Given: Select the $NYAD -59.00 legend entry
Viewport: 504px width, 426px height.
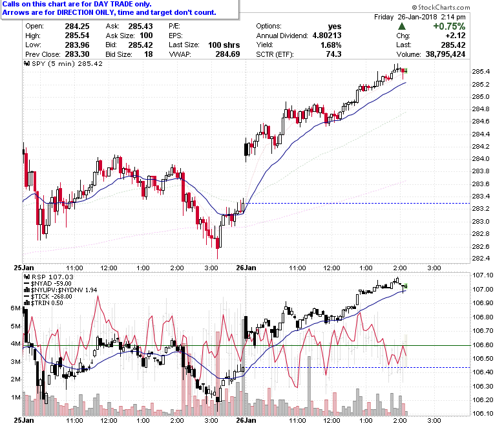Looking at the screenshot, I should click(x=51, y=284).
